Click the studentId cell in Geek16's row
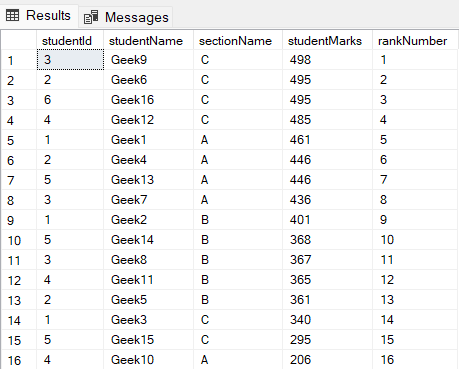The width and height of the screenshot is (459, 369). click(x=70, y=100)
